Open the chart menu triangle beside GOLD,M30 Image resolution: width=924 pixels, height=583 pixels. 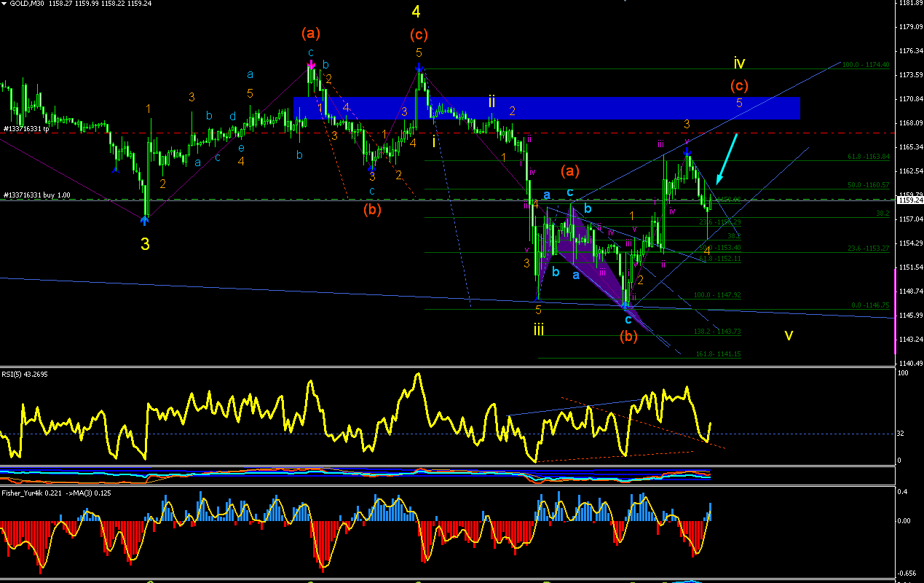click(x=4, y=4)
